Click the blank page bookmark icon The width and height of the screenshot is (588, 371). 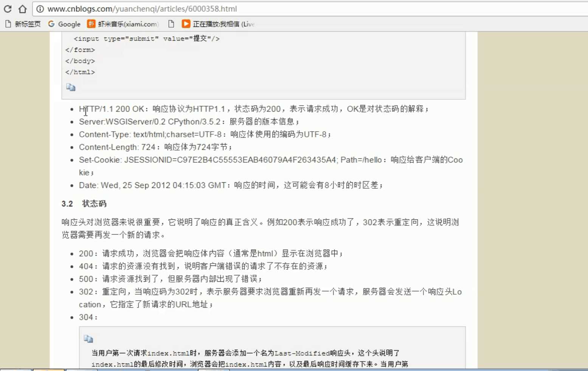click(x=171, y=24)
